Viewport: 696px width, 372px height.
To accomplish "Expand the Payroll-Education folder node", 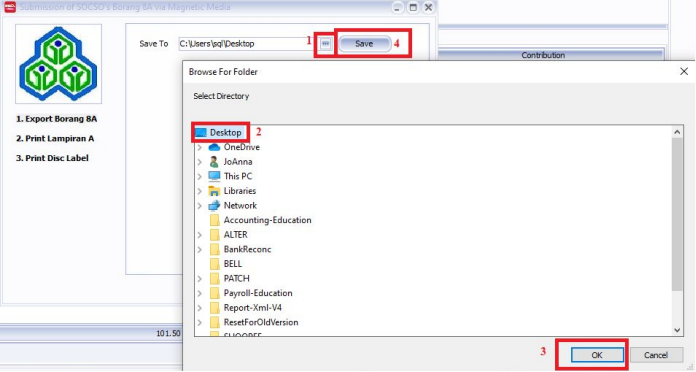I will point(200,293).
